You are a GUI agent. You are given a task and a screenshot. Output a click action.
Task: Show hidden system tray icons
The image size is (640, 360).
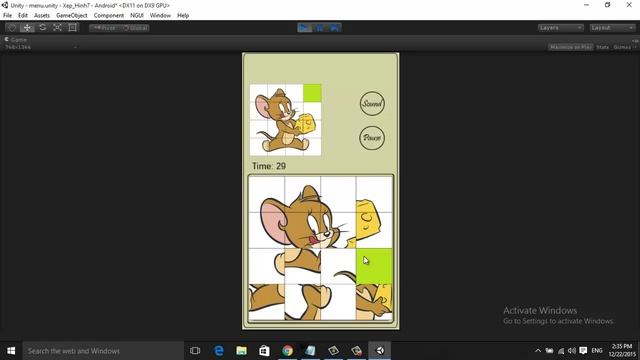[x=538, y=351]
